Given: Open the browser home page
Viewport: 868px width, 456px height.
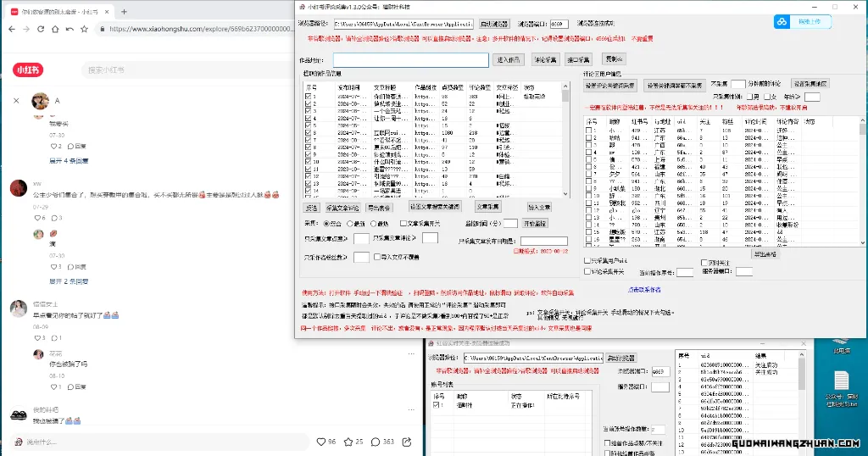Looking at the screenshot, I should point(55,29).
